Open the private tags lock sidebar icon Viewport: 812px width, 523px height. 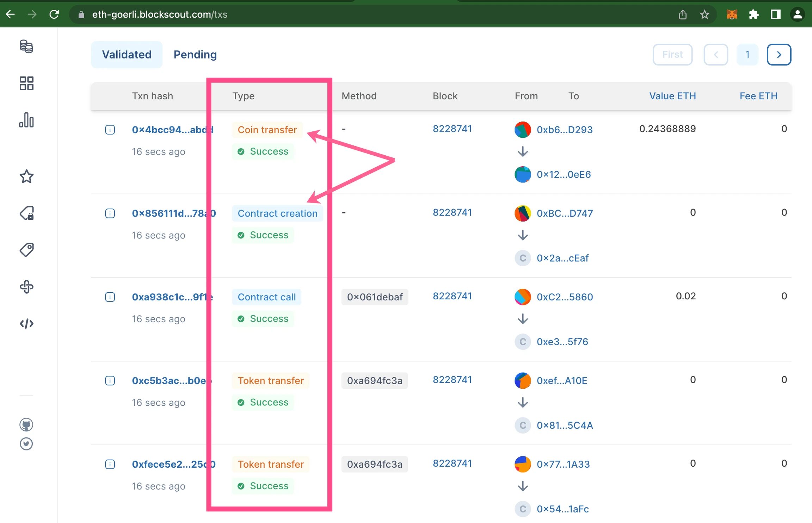(26, 213)
